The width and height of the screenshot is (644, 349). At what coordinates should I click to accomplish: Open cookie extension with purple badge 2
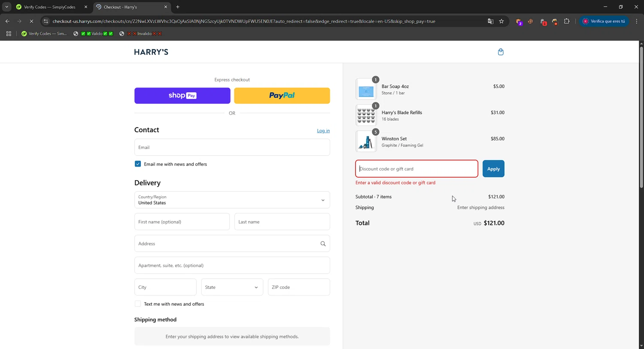tap(519, 21)
